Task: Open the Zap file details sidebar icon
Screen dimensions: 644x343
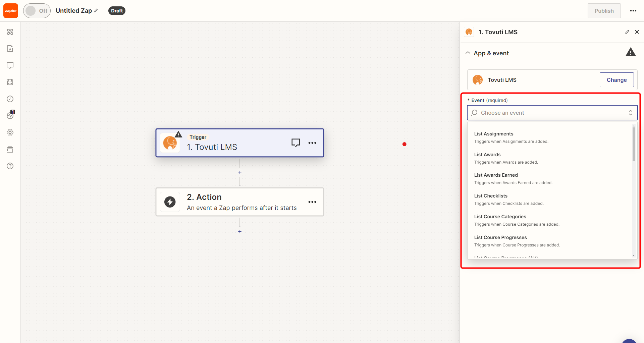Action: click(10, 49)
